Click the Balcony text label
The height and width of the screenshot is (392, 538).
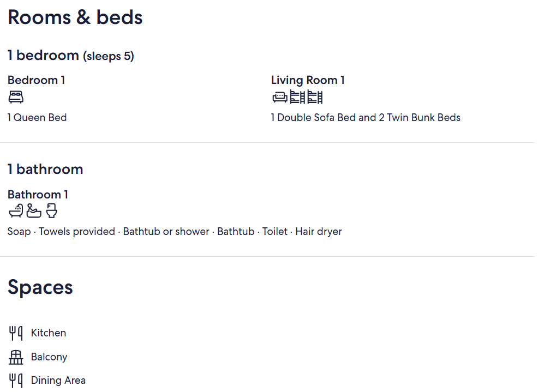pyautogui.click(x=49, y=357)
